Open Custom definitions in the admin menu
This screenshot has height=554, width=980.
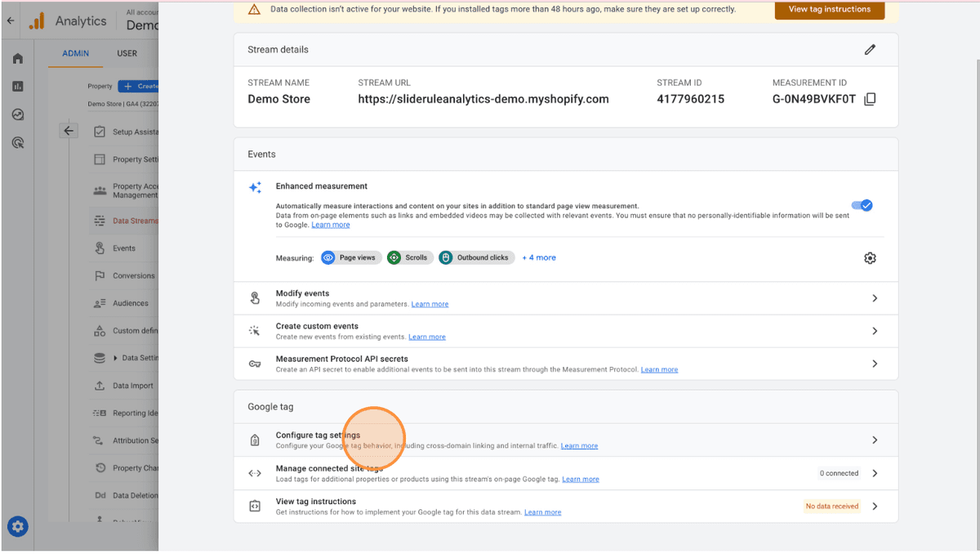point(125,331)
